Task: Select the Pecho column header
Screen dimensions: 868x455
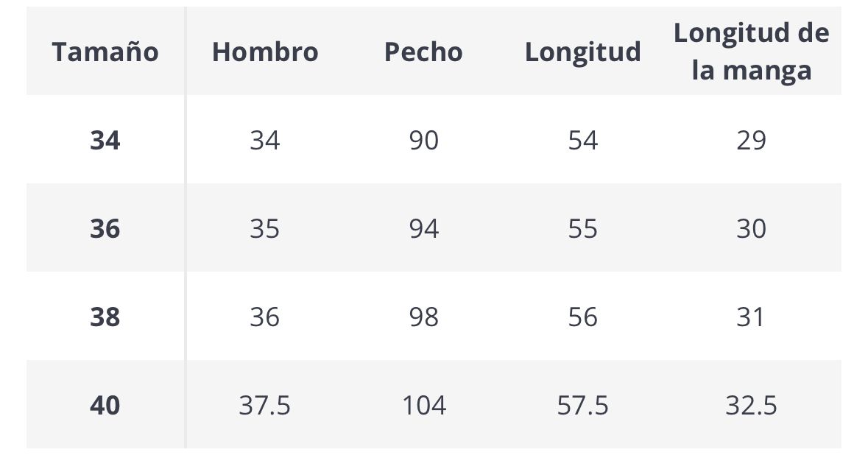Action: pyautogui.click(x=423, y=52)
